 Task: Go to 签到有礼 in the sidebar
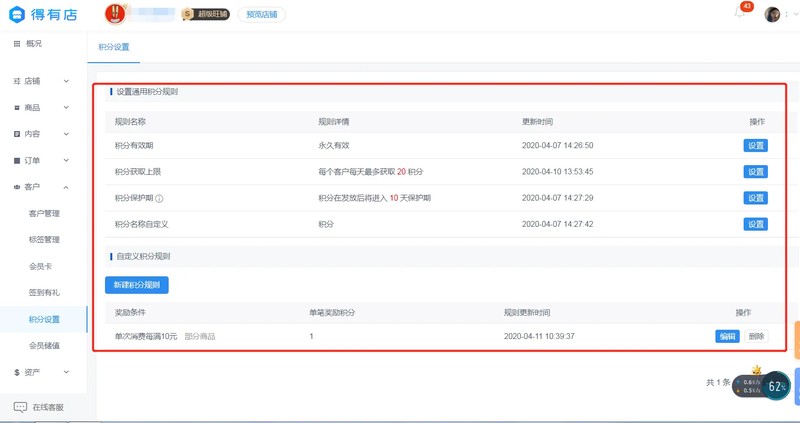point(44,293)
